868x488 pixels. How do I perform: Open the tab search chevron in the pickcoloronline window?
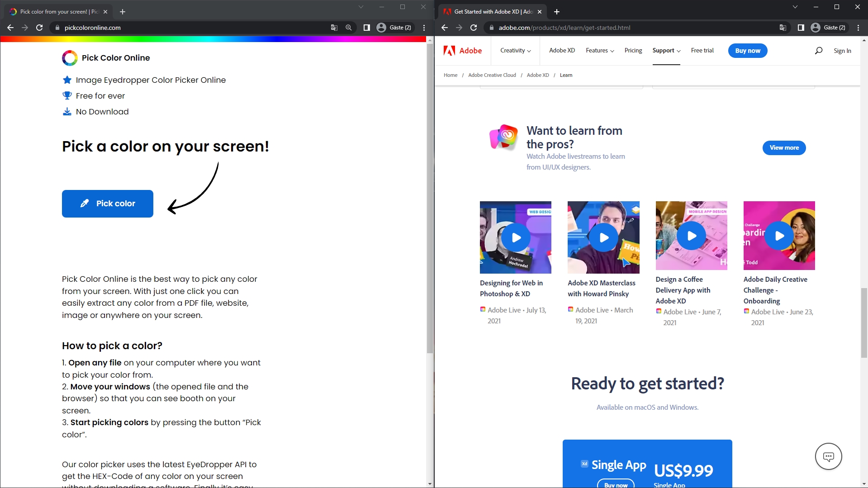click(360, 7)
